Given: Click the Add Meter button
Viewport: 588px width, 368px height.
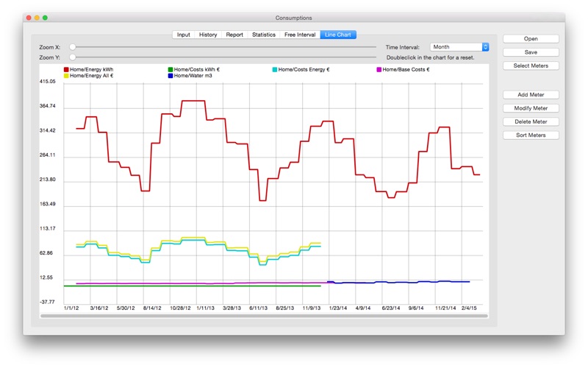Looking at the screenshot, I should pos(531,95).
